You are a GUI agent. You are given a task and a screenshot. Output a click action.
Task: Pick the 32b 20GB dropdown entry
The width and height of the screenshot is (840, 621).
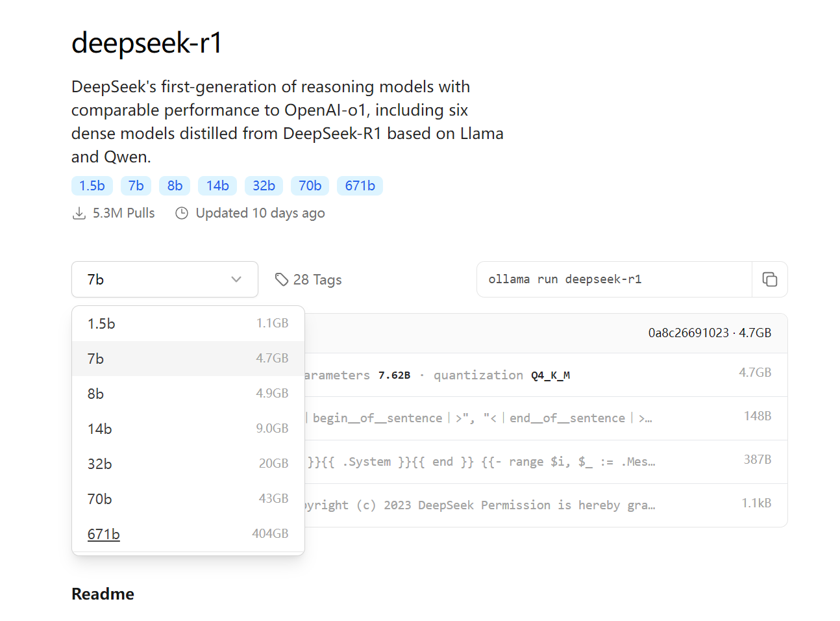click(x=188, y=464)
